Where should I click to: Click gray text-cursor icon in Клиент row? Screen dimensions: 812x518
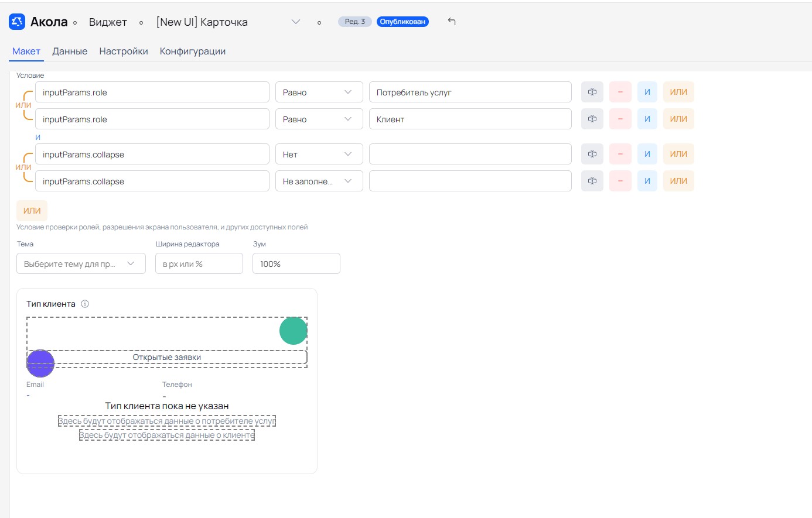tap(592, 119)
